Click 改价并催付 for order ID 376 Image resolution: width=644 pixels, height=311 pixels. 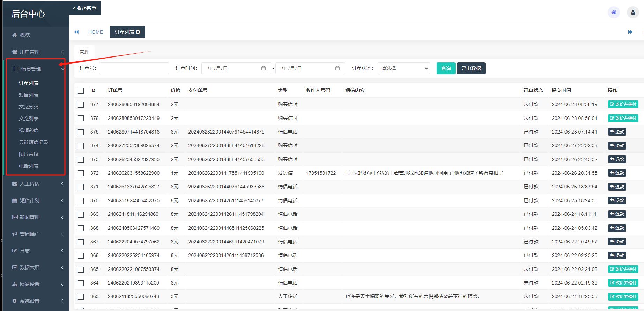623,118
